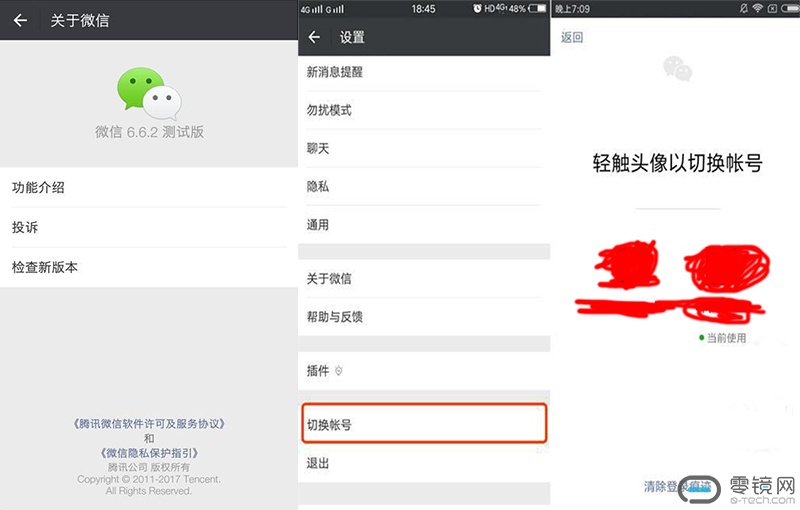The height and width of the screenshot is (510, 800).
Task: Tap the 微信 6.6.2 测试版 version text
Action: click(149, 132)
